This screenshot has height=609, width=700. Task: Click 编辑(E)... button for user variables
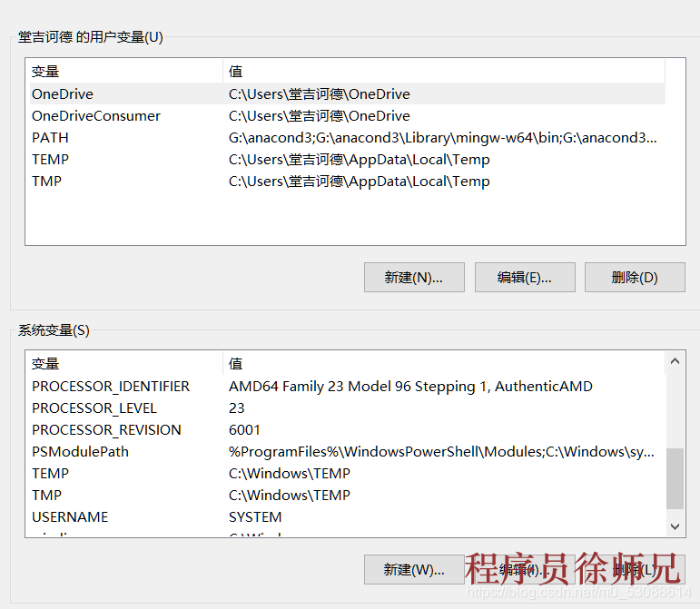click(x=524, y=278)
